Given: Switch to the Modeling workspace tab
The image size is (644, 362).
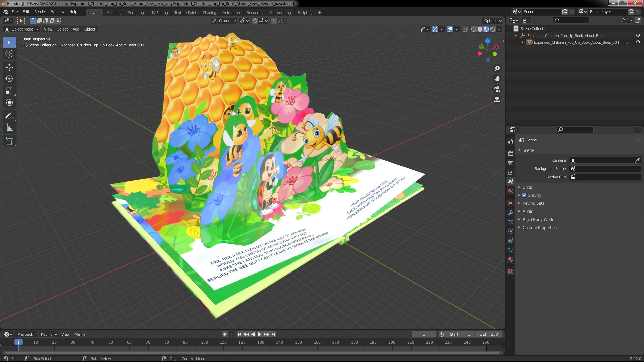Looking at the screenshot, I should (x=114, y=13).
